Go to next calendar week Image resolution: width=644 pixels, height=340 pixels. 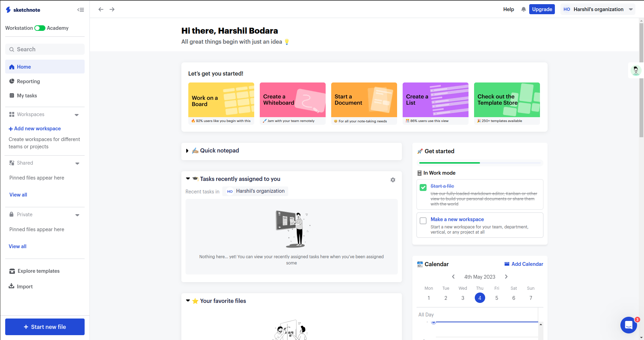506,277
